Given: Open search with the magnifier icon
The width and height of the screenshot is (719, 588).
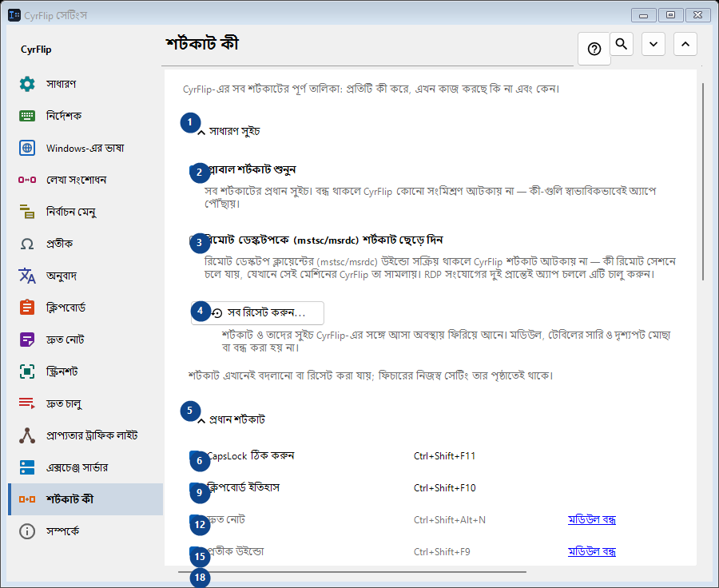Looking at the screenshot, I should pyautogui.click(x=622, y=44).
